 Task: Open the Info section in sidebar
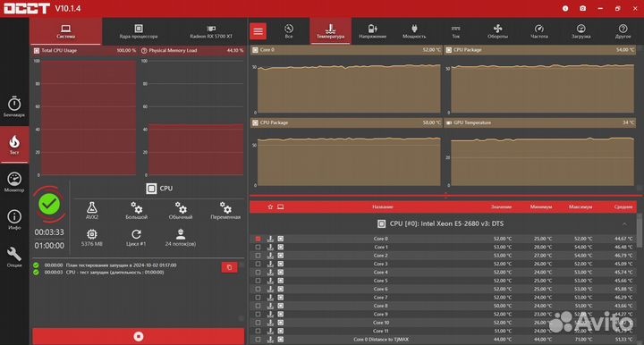[x=14, y=220]
